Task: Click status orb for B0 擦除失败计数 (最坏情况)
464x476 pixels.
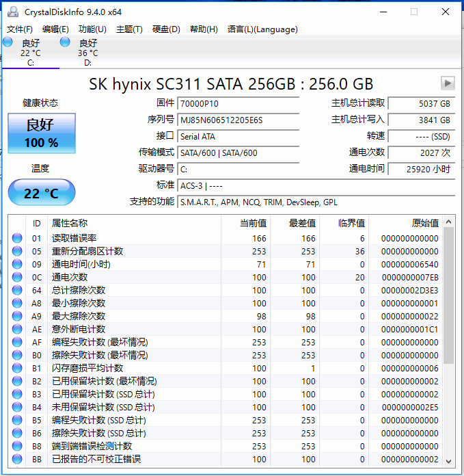Action: tap(17, 355)
